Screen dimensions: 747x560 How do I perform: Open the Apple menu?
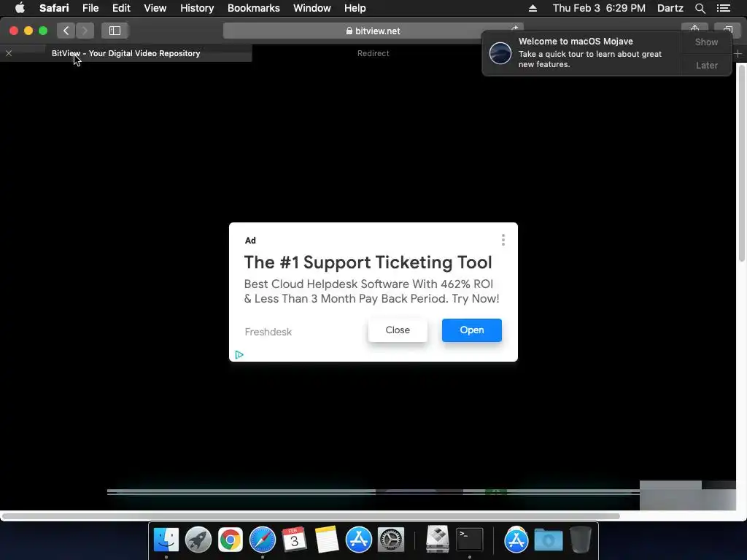[20, 8]
